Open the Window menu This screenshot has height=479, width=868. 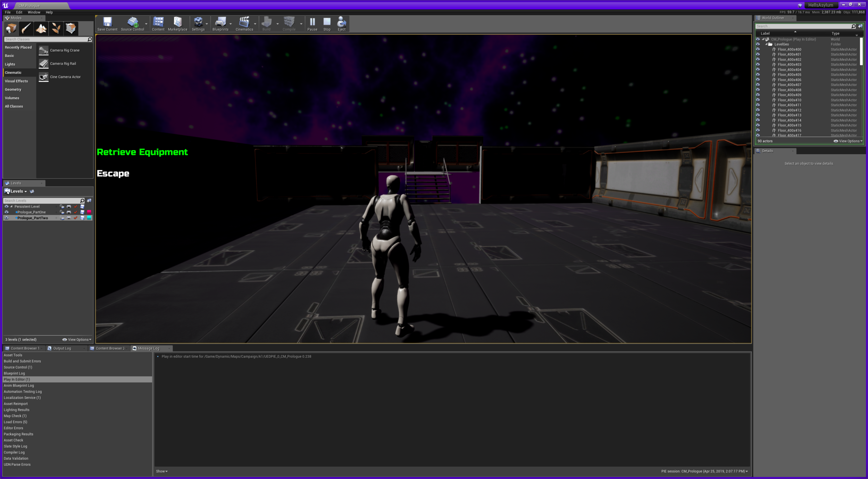pos(34,12)
